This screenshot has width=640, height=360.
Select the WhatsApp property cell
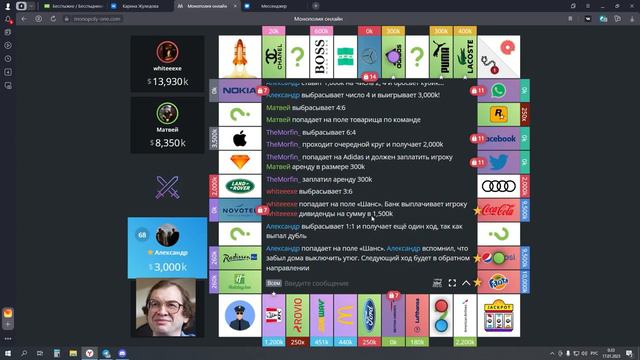click(x=498, y=90)
